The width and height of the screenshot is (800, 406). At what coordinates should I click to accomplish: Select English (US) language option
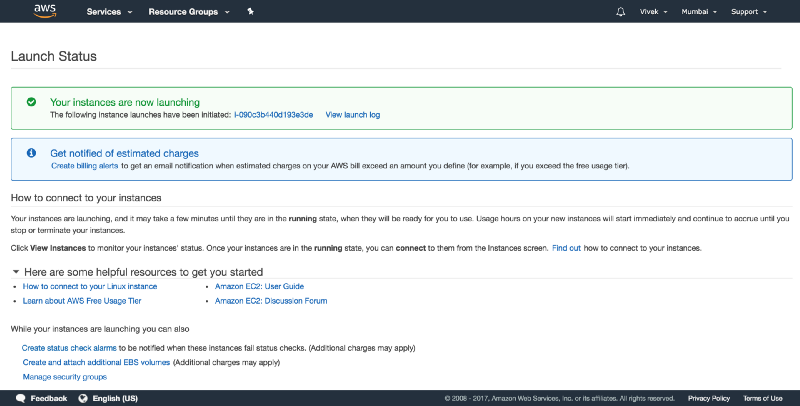(x=115, y=398)
